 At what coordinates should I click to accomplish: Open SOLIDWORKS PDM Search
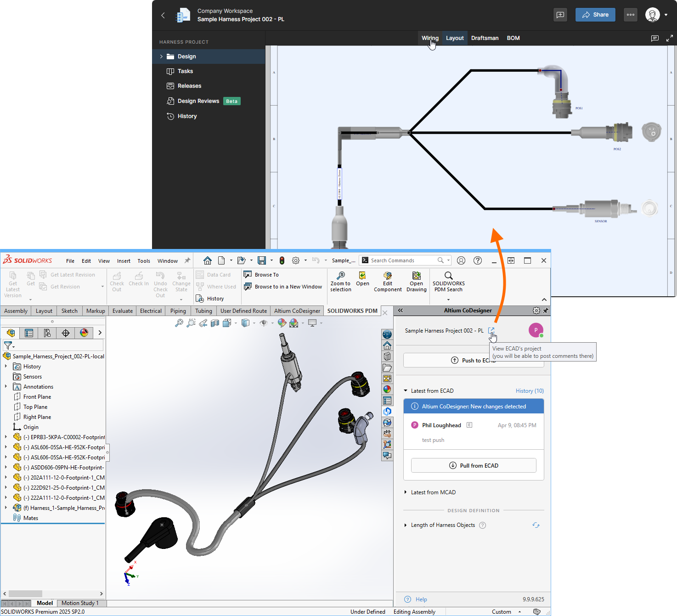448,282
